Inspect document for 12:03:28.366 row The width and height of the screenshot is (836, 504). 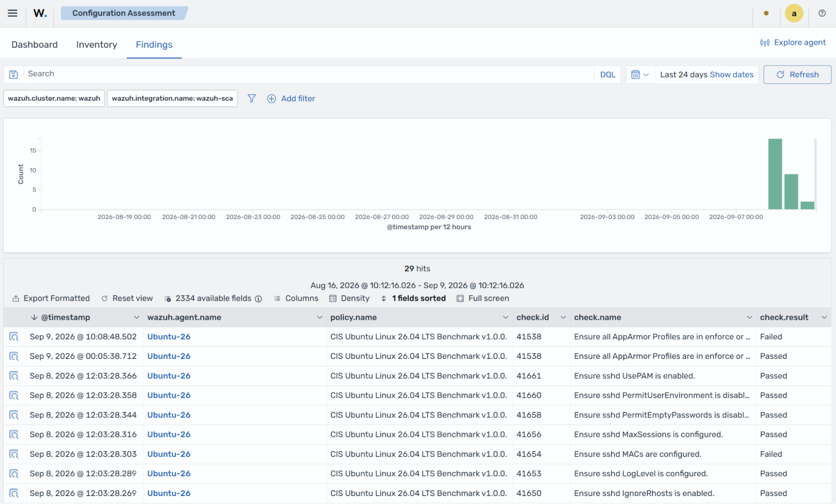click(x=14, y=376)
